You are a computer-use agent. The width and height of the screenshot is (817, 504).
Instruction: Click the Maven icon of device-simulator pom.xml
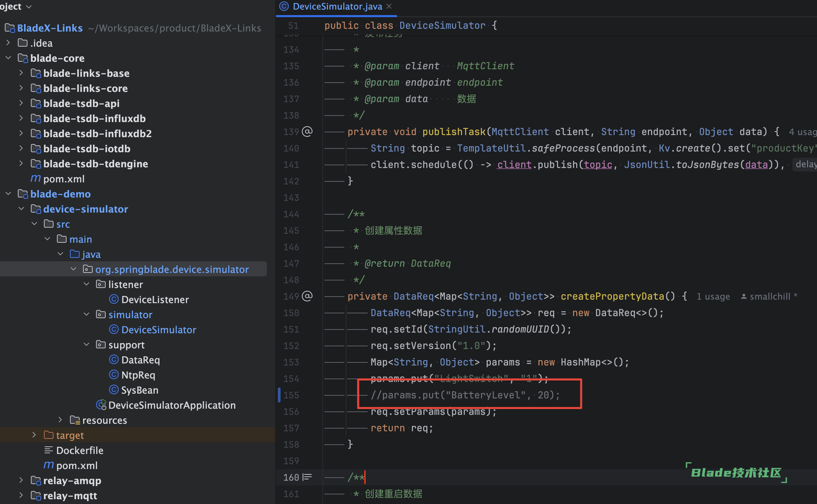(48, 465)
